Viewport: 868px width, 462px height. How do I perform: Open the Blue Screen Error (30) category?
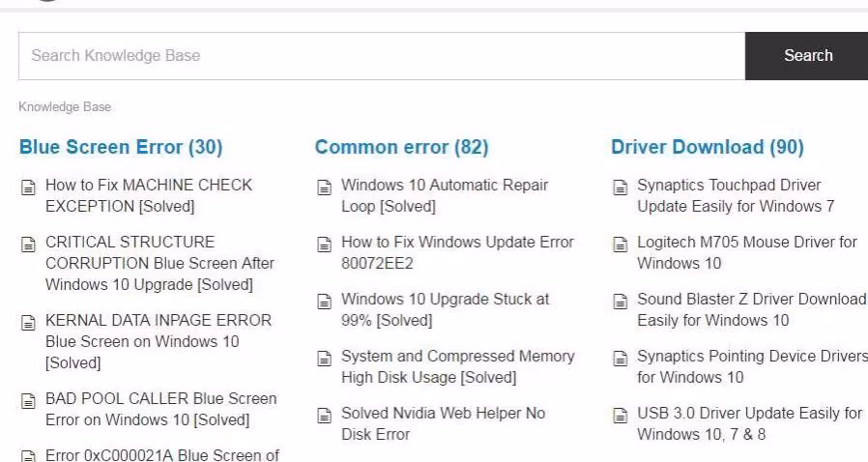coord(121,147)
